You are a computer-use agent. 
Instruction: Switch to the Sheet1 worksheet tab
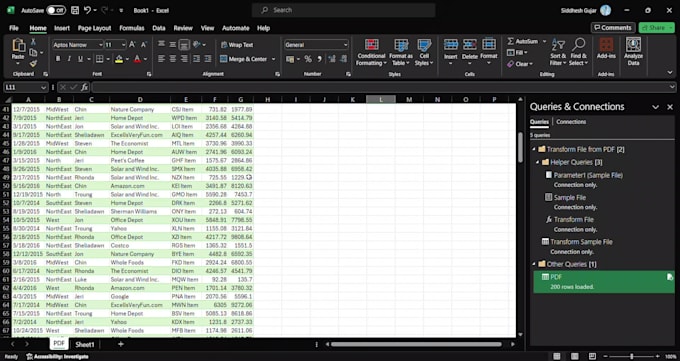click(85, 345)
